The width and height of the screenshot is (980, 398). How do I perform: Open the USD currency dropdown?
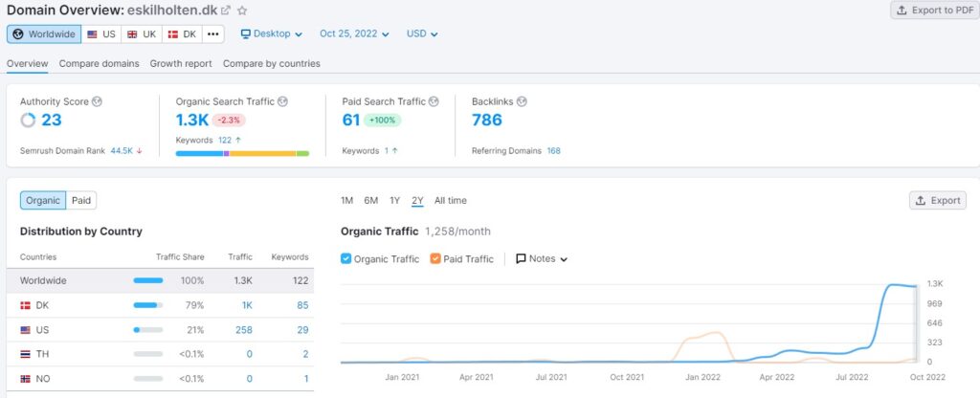[422, 33]
